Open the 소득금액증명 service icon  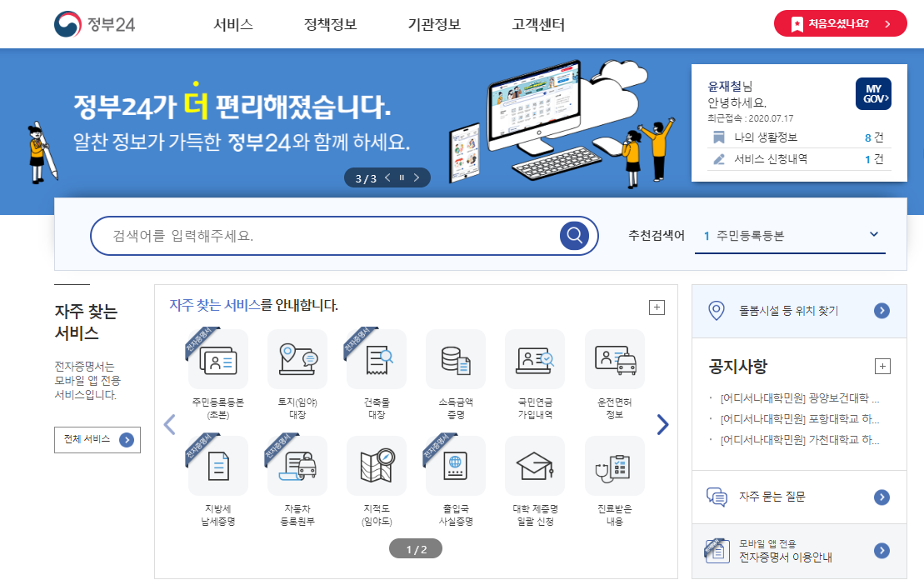pos(456,359)
